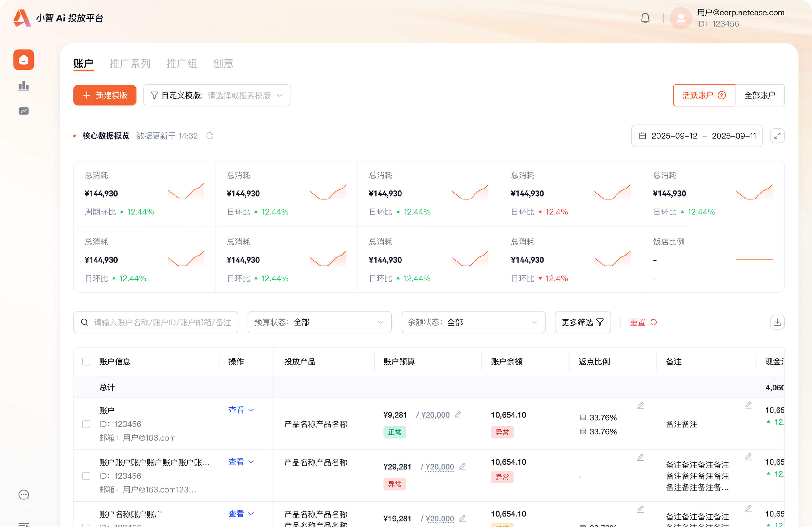812x527 pixels.
Task: Switch to the 创意 tab
Action: pos(223,64)
